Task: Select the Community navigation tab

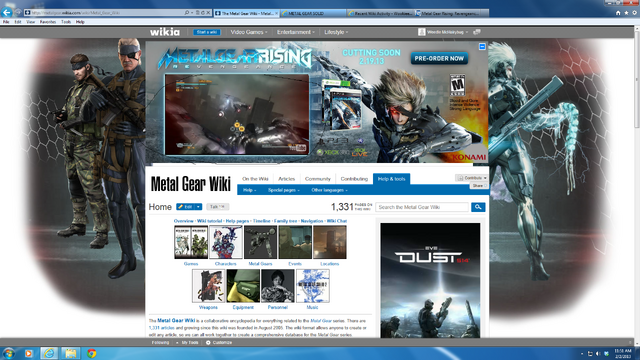Action: [318, 179]
